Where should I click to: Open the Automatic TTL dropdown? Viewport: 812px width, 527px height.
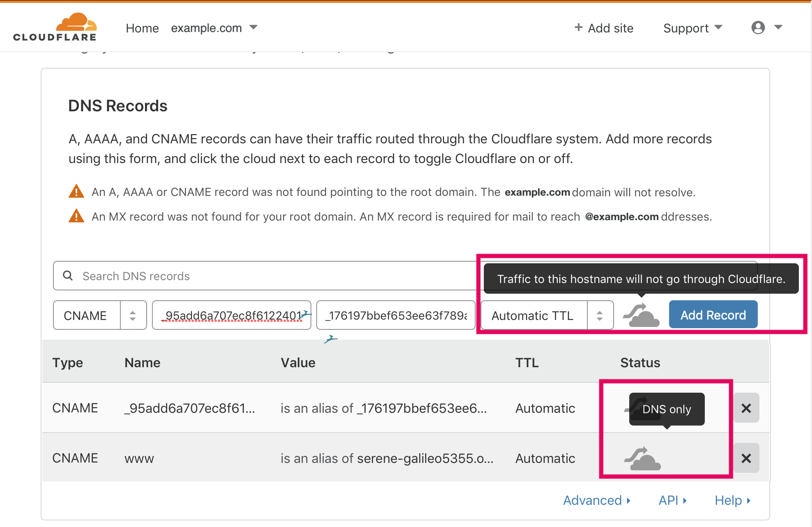547,315
